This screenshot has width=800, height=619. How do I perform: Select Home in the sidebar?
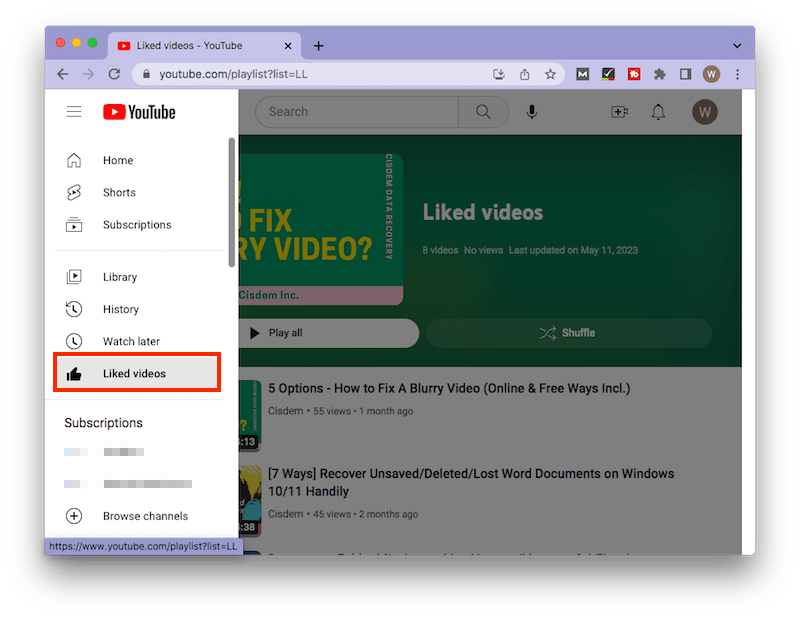click(x=117, y=160)
